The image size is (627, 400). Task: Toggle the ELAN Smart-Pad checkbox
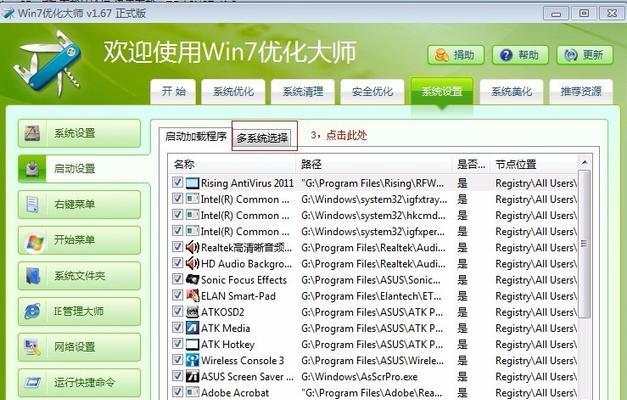178,295
